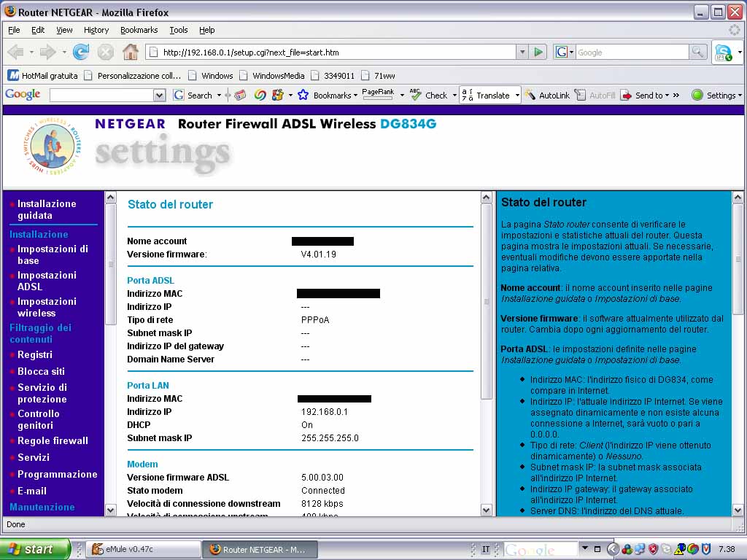Click the Firefox address bar URL field
Image resolution: width=747 pixels, height=560 pixels.
(332, 52)
